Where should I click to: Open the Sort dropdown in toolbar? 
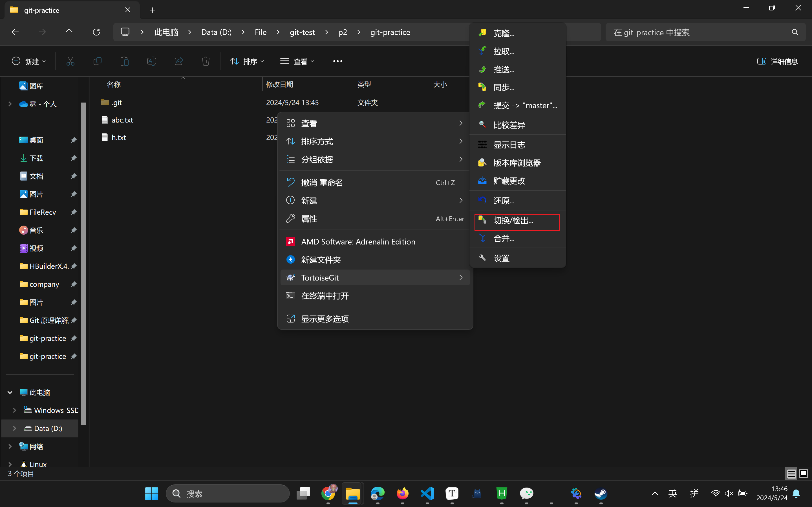pyautogui.click(x=247, y=61)
